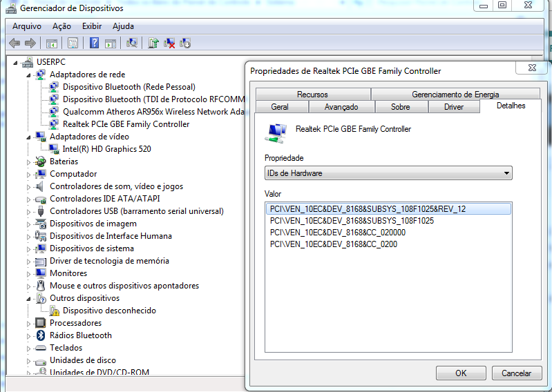The image size is (552, 392).
Task: Click the action pane toggle toolbar icon
Action: click(x=111, y=43)
